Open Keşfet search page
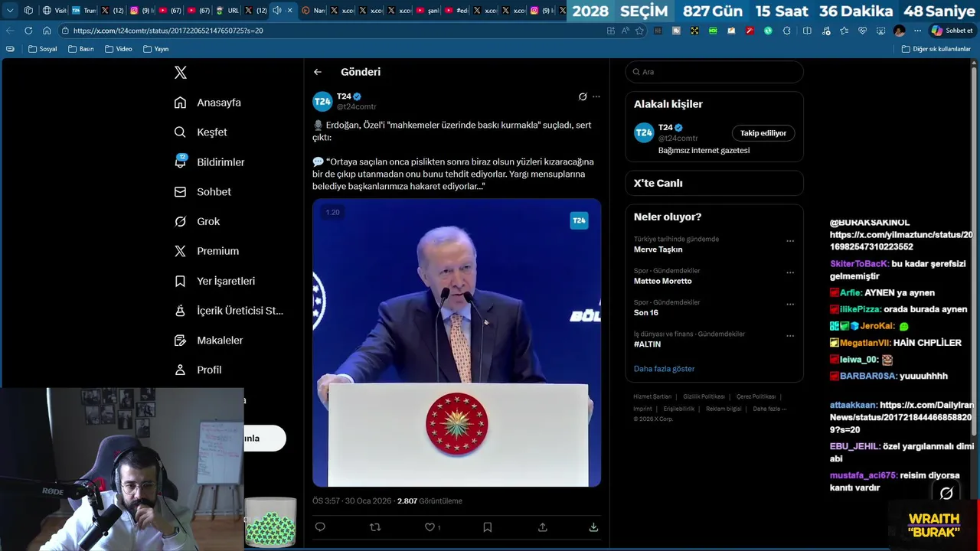The width and height of the screenshot is (980, 551). (201, 132)
